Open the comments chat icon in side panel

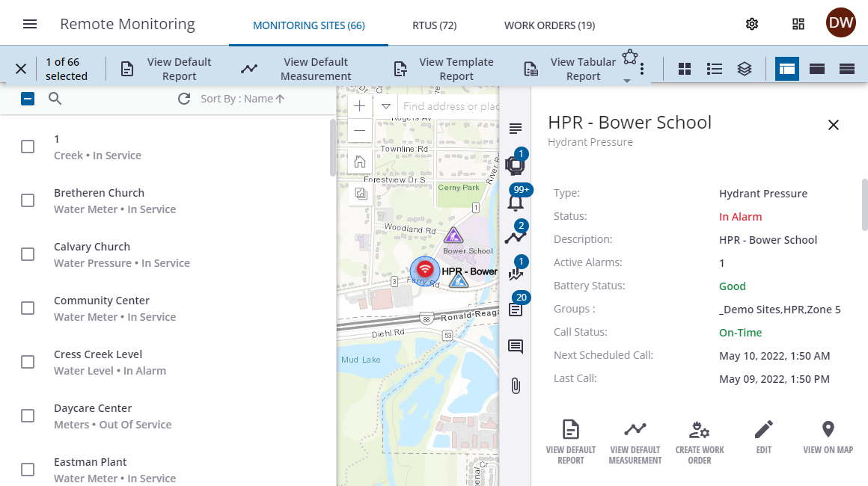516,347
